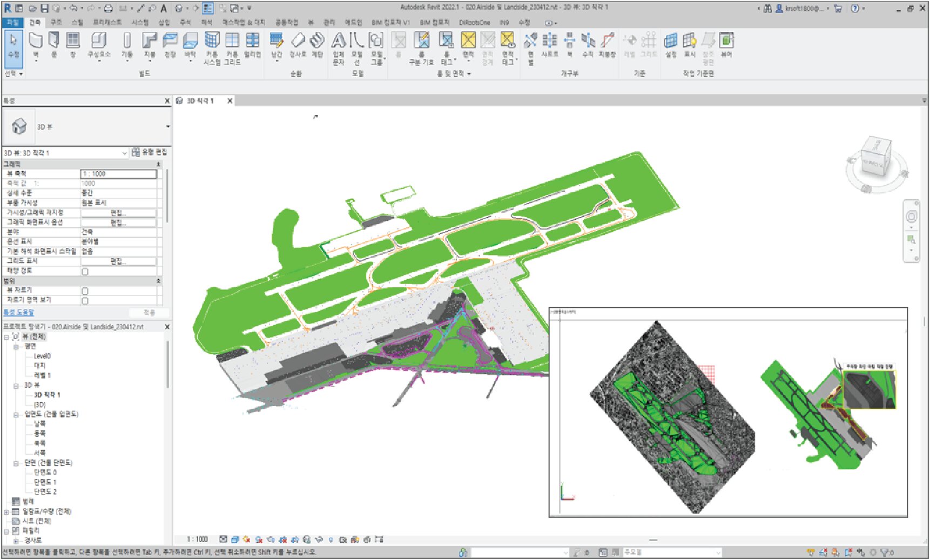This screenshot has height=560, width=930.
Task: Collapse the 평면 tree node
Action: 16,346
